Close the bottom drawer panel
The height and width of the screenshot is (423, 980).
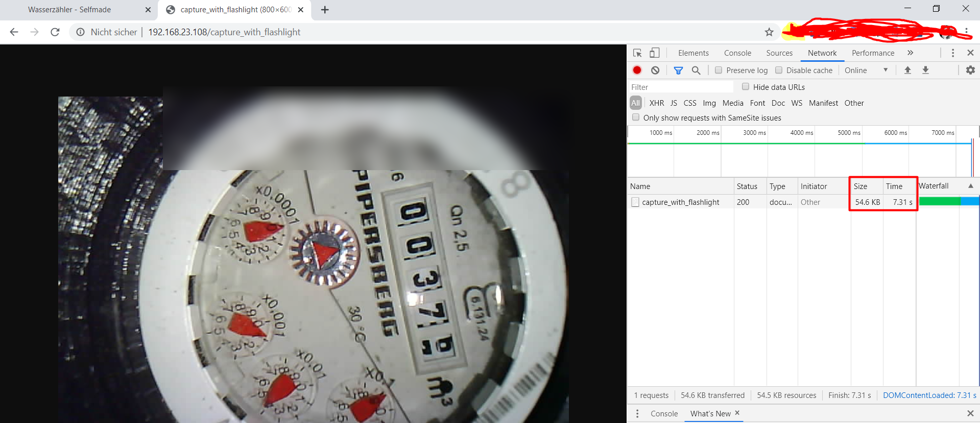point(970,413)
